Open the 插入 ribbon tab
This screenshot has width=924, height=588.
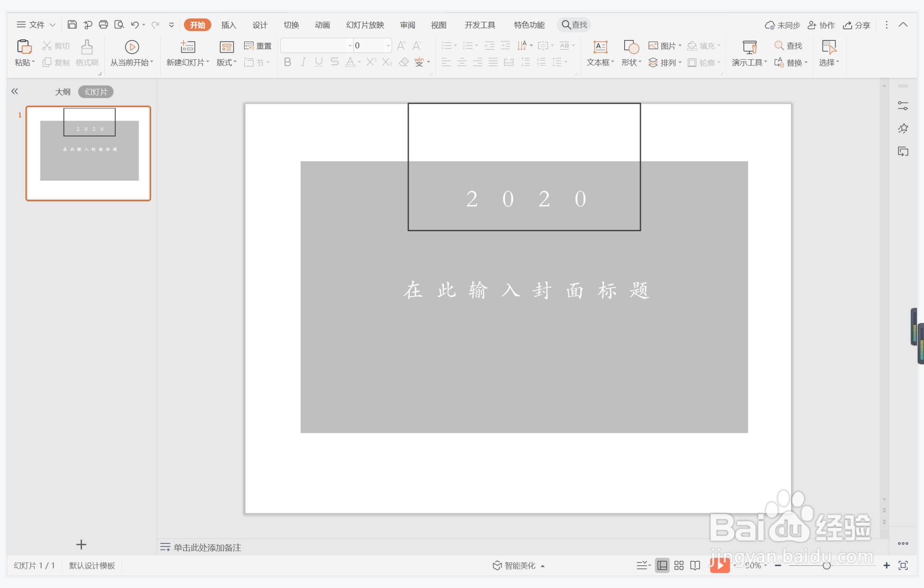pos(228,25)
